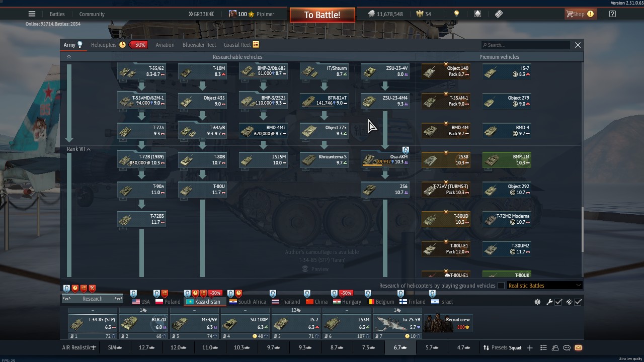644x362 pixels.
Task: Open the hamburger main menu
Action: pyautogui.click(x=32, y=14)
